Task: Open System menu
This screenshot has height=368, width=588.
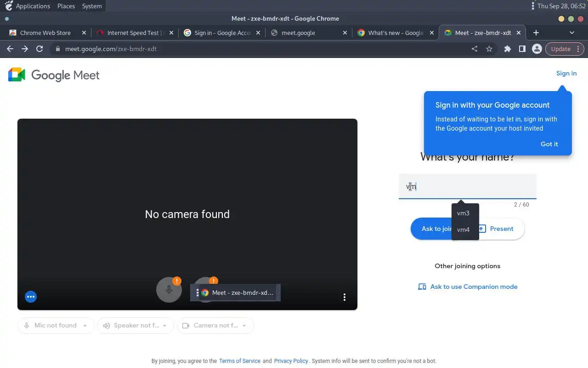Action: tap(92, 6)
